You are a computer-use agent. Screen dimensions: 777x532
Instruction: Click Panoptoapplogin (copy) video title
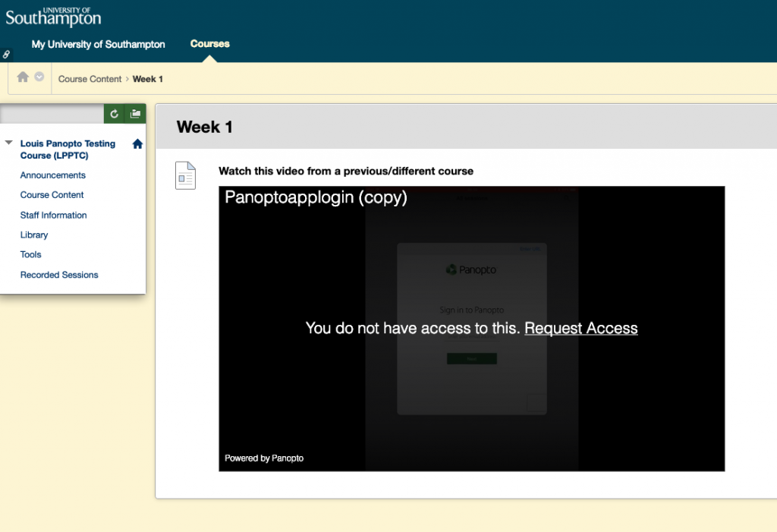(316, 197)
